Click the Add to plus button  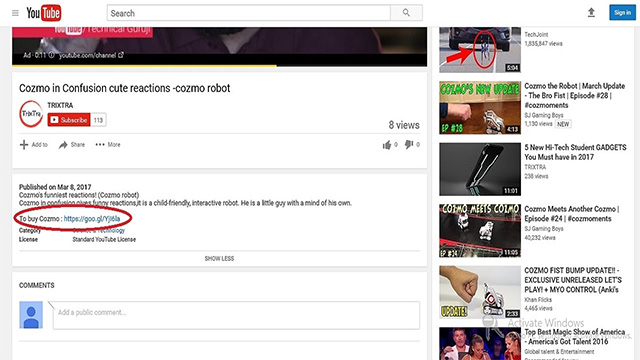pos(33,144)
